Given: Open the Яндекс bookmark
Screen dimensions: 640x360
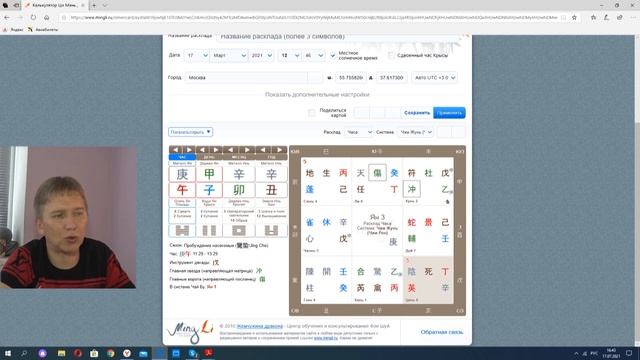Looking at the screenshot, I should tap(13, 30).
